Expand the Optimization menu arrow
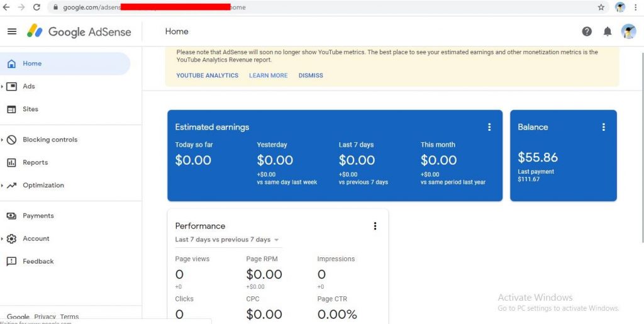The image size is (644, 324). pyautogui.click(x=2, y=185)
